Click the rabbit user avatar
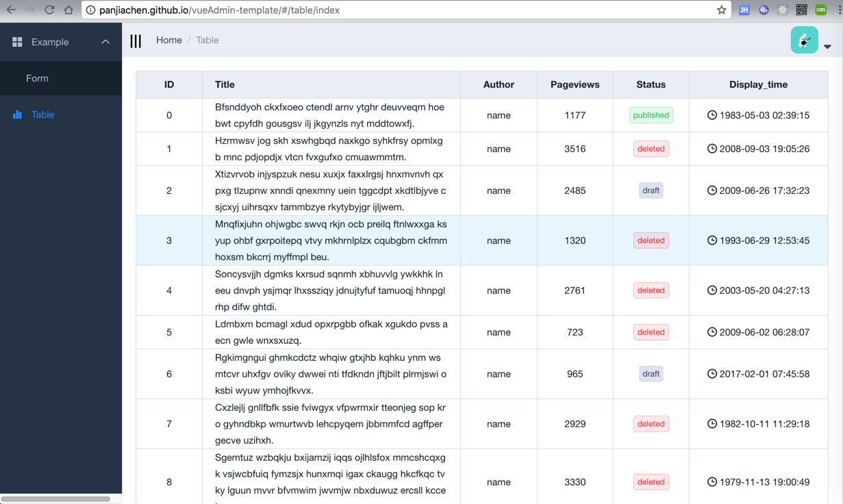The height and width of the screenshot is (504, 843). 804,40
